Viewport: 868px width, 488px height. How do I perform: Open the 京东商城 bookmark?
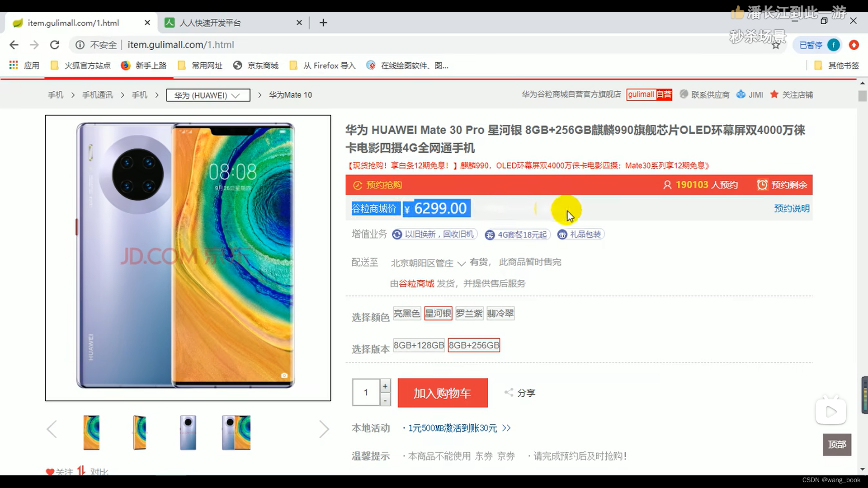point(256,66)
